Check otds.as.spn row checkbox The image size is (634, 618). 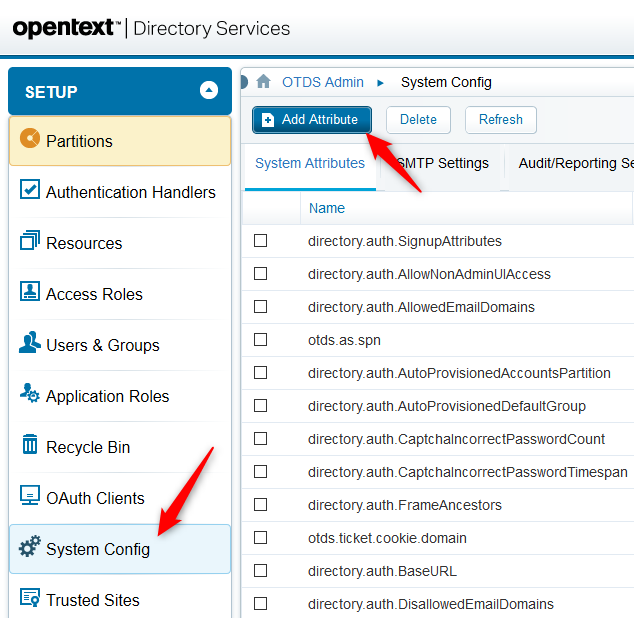[260, 340]
